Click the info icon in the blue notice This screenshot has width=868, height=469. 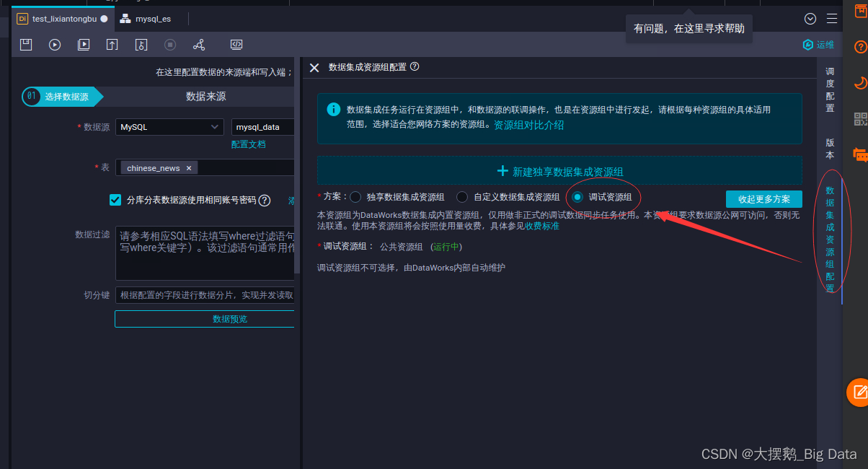tap(334, 110)
